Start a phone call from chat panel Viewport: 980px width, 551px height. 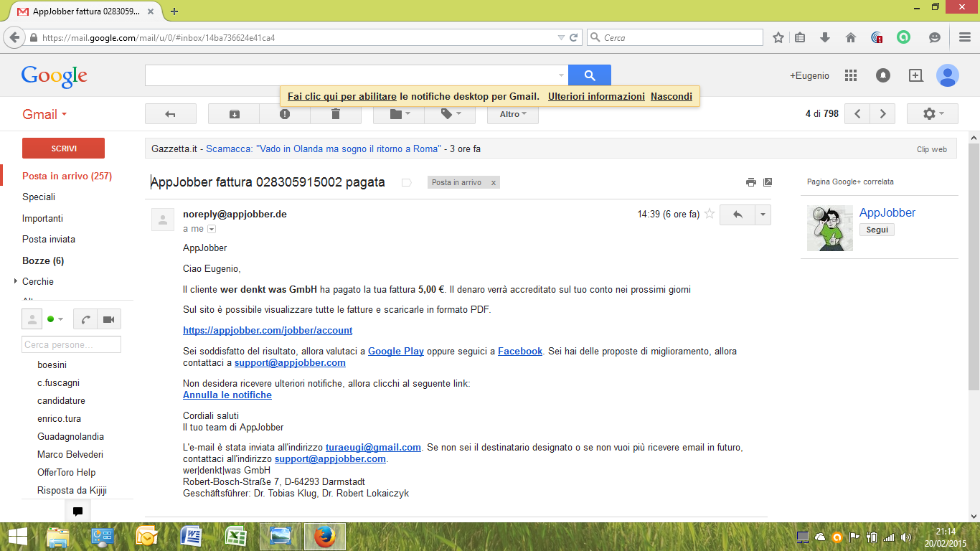86,319
